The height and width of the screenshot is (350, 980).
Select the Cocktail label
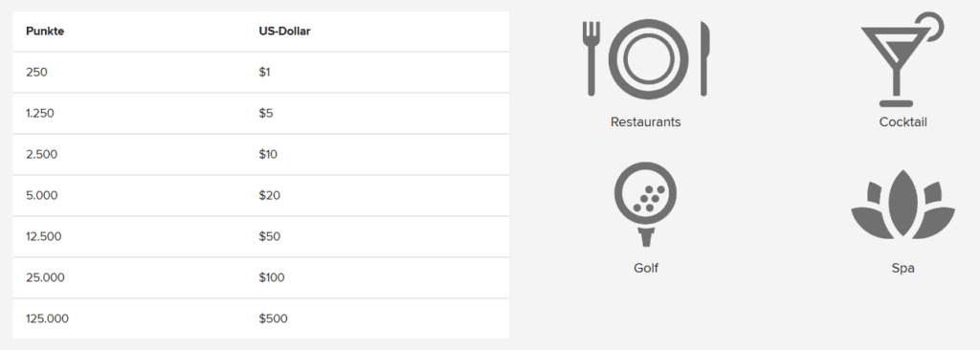(902, 121)
